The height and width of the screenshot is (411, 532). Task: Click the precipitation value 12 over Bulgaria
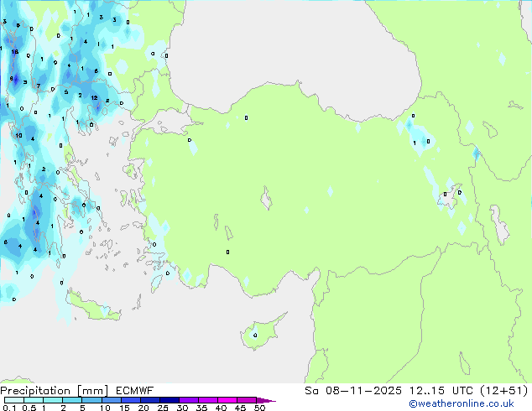[94, 98]
